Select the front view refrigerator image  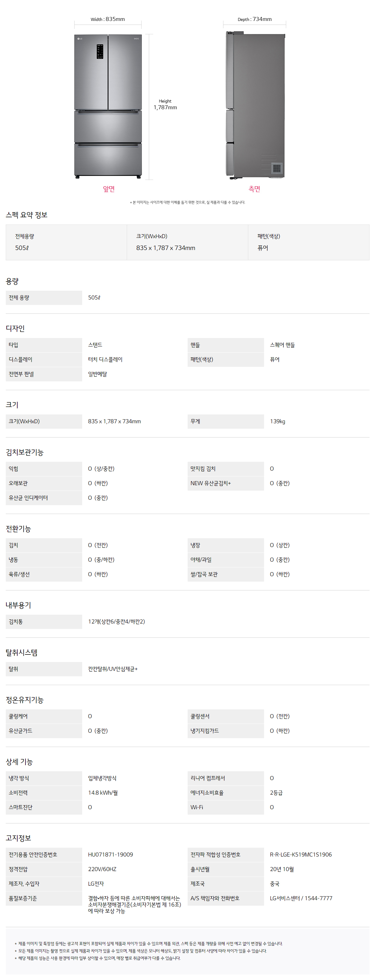pos(108,106)
